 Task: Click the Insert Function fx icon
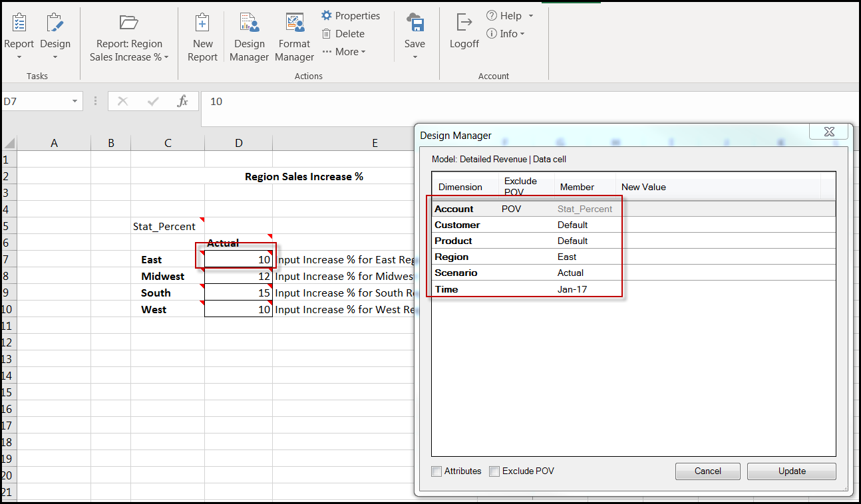[182, 102]
